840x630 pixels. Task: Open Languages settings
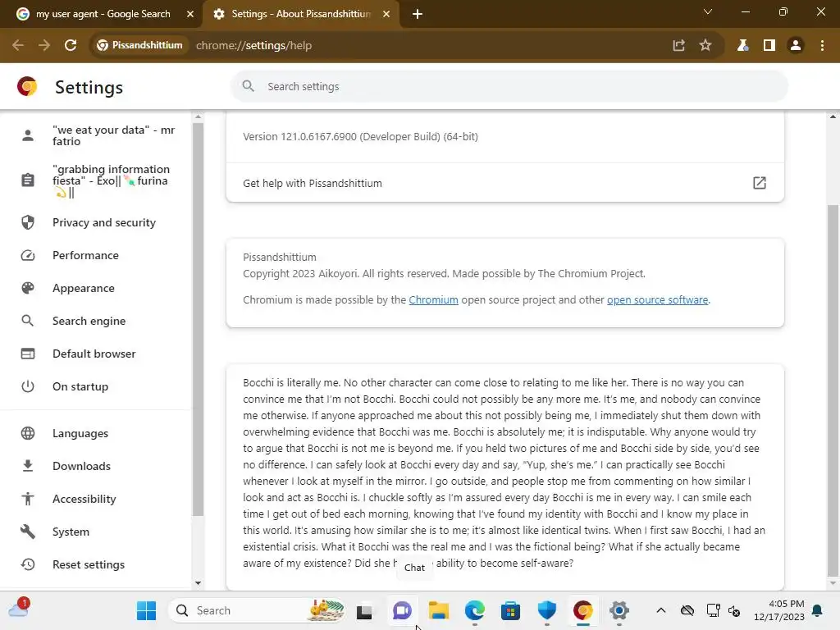pyautogui.click(x=97, y=433)
